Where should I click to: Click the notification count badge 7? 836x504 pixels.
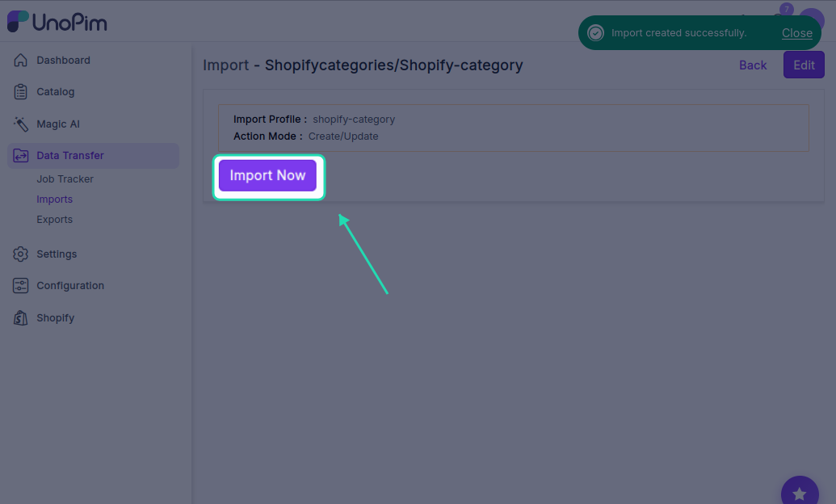(x=786, y=9)
